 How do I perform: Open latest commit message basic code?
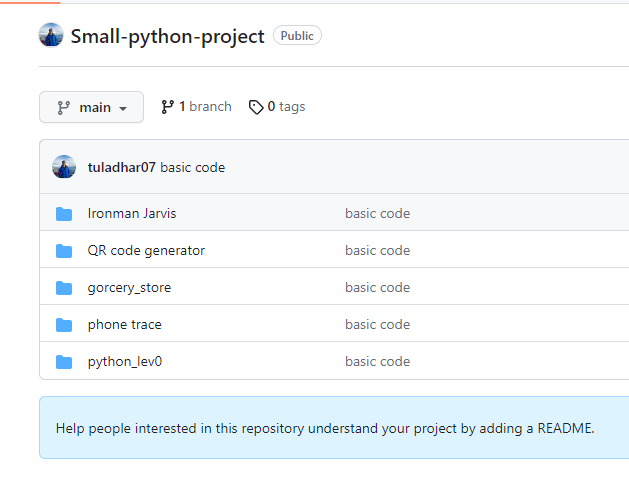pos(192,168)
